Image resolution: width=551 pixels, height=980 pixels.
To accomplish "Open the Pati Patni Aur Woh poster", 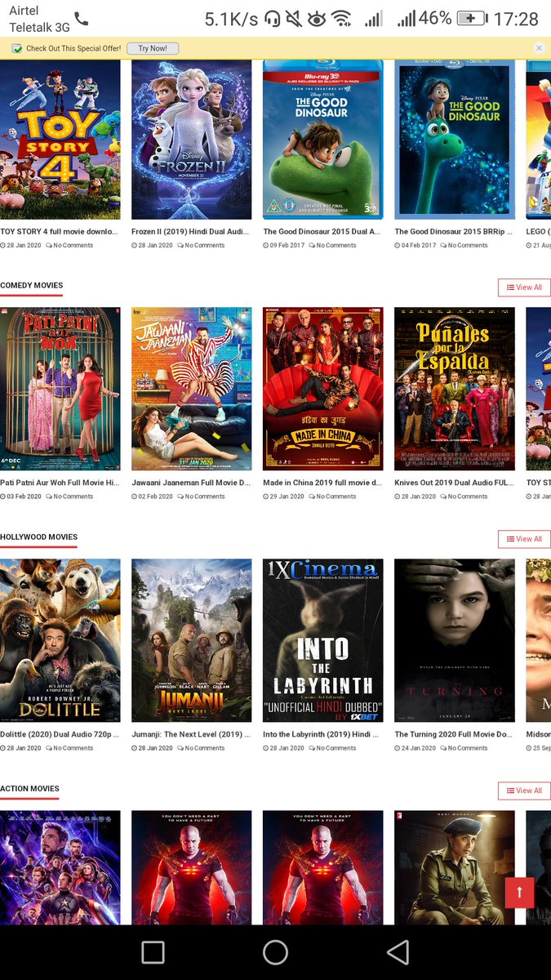I will tap(60, 389).
